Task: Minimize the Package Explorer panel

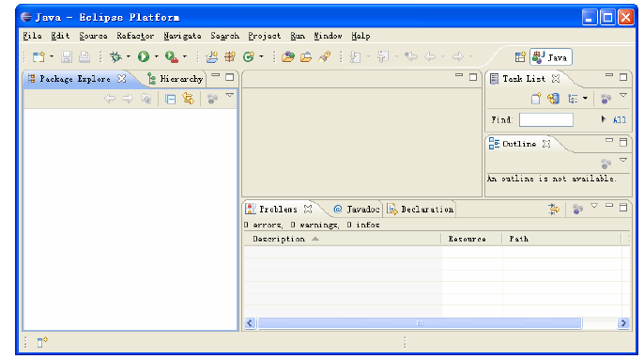Action: (x=216, y=76)
